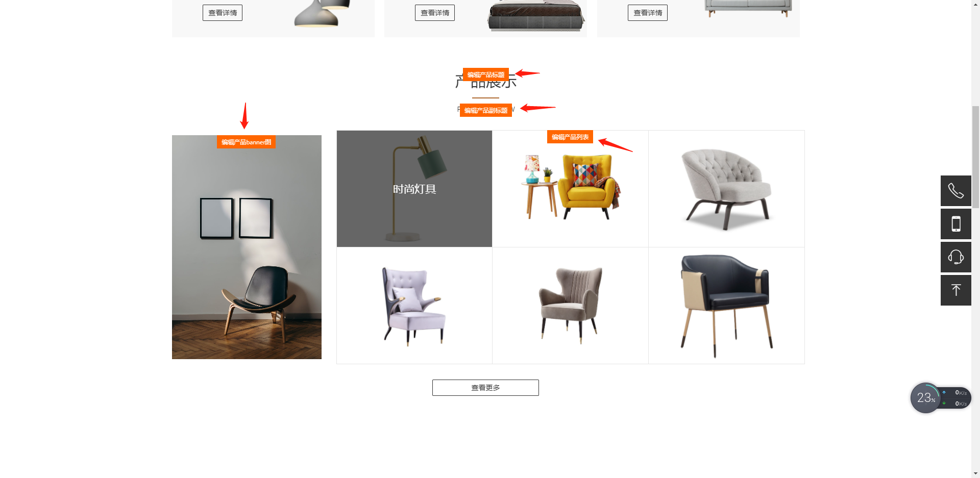This screenshot has height=478, width=980.
Task: Click the back-to-top arrow icon
Action: (x=955, y=290)
